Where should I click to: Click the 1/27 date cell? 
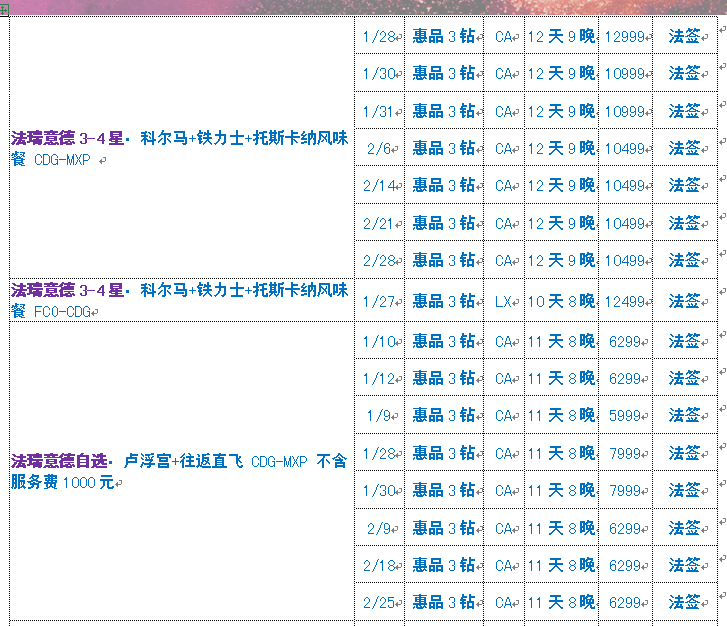[380, 302]
